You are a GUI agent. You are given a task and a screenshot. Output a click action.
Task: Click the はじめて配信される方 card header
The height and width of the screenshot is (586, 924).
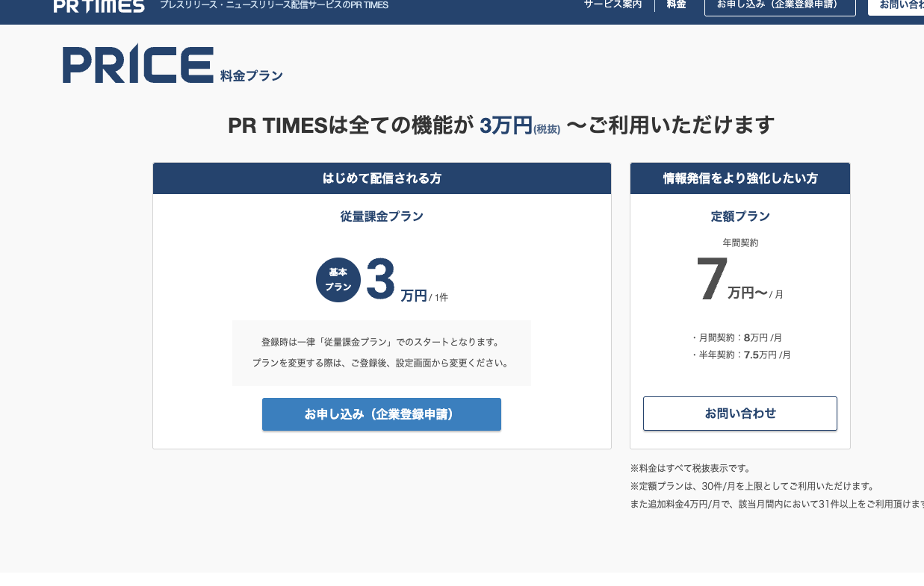pos(382,178)
